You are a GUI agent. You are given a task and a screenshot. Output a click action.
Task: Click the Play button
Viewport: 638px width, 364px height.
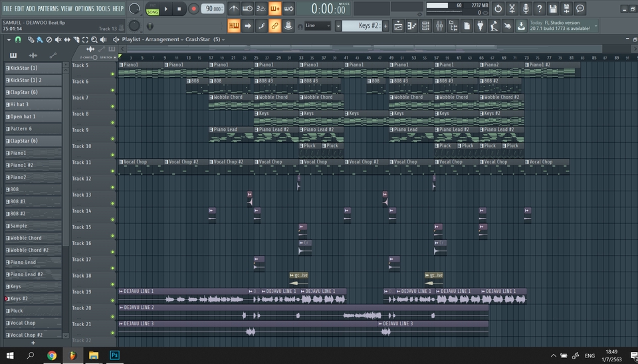(165, 9)
